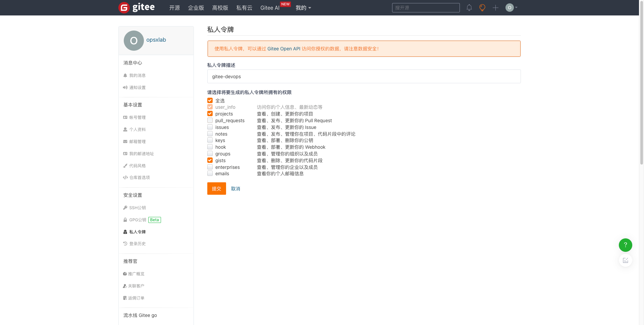The width and height of the screenshot is (644, 325).
Task: Go to 登录历史 in sidebar
Action: click(138, 244)
